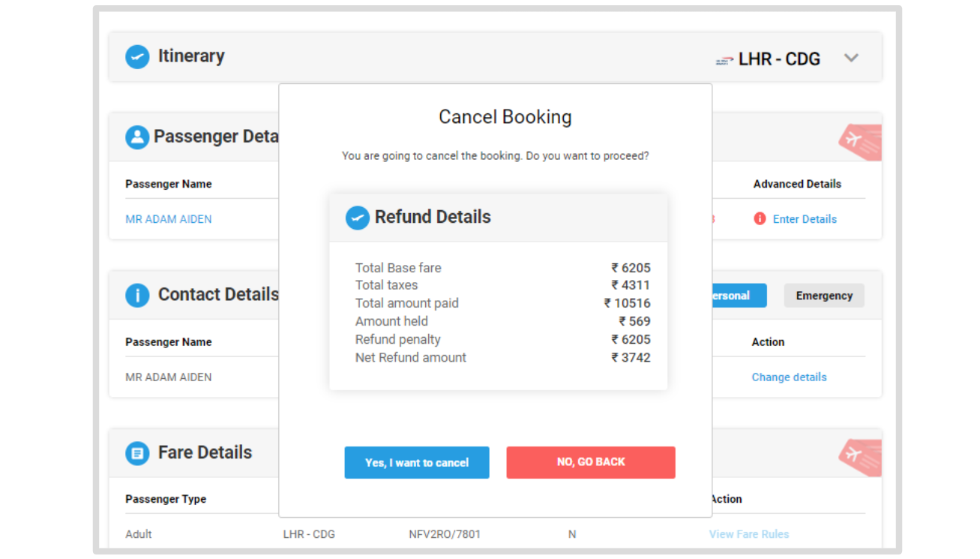Select the Adult passenger type row

(139, 534)
